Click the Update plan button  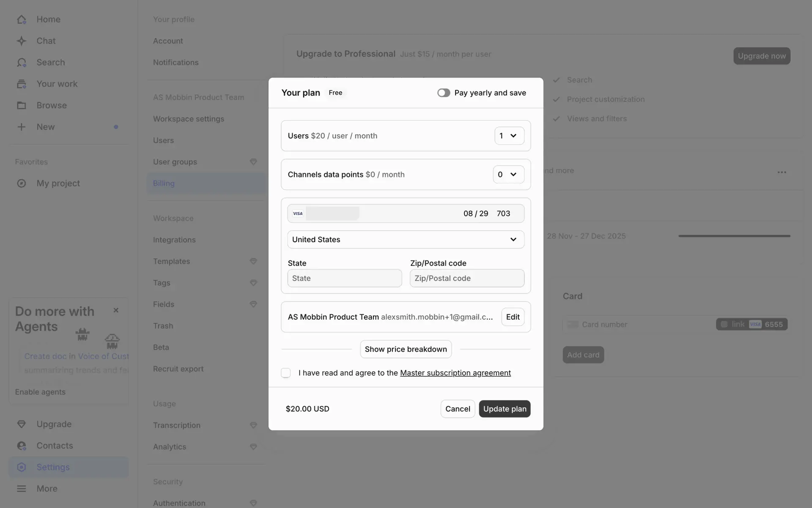click(505, 409)
